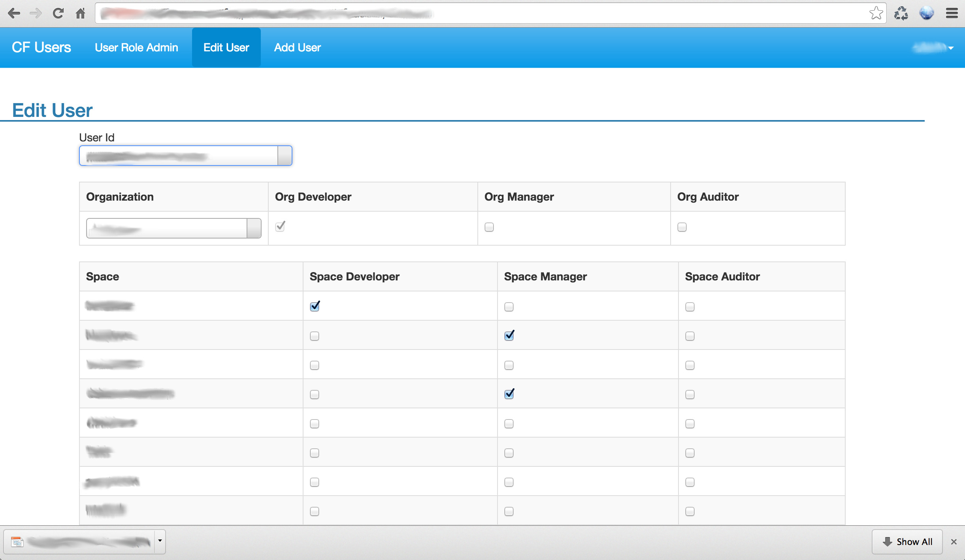965x560 pixels.
Task: Enable the Org Auditor checkbox
Action: tap(682, 227)
